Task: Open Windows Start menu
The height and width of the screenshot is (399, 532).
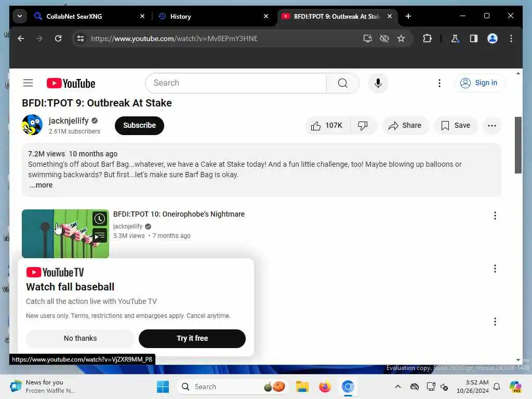Action: pos(163,387)
